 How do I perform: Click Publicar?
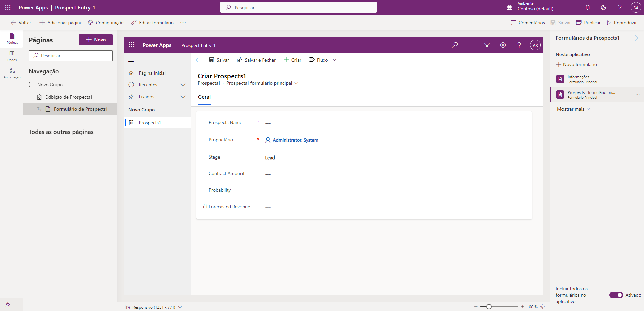click(588, 23)
